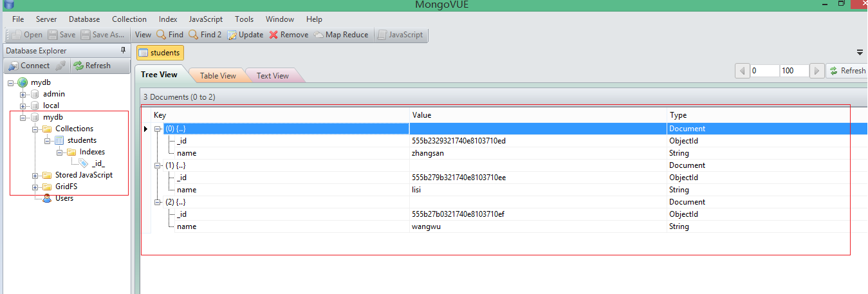Select ObjectId 555b27b0321740e8103710ef

458,214
